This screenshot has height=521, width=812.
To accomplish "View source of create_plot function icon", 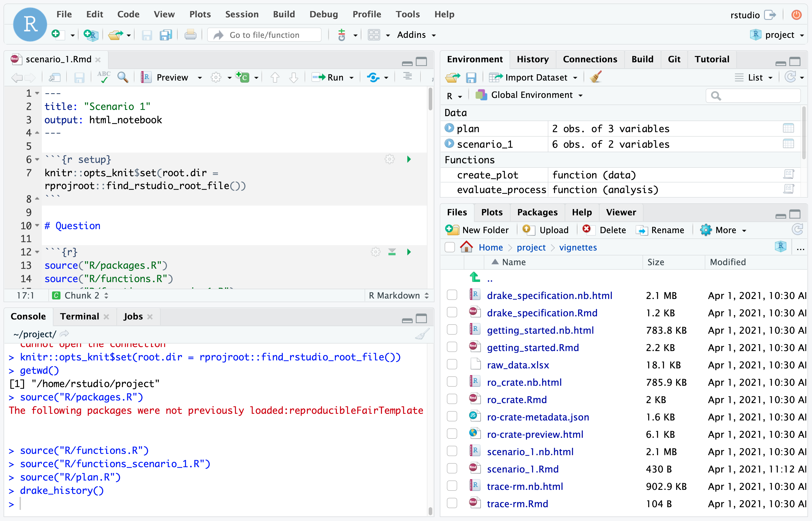I will (788, 174).
